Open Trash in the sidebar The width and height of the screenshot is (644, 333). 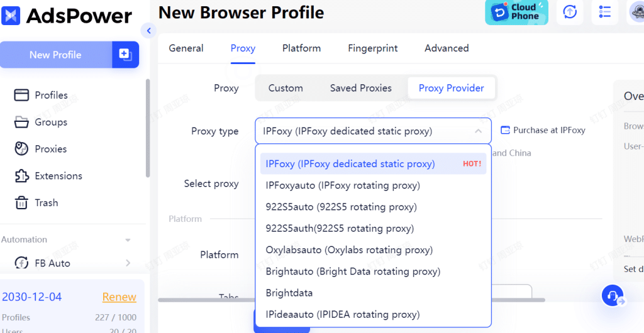(x=47, y=202)
